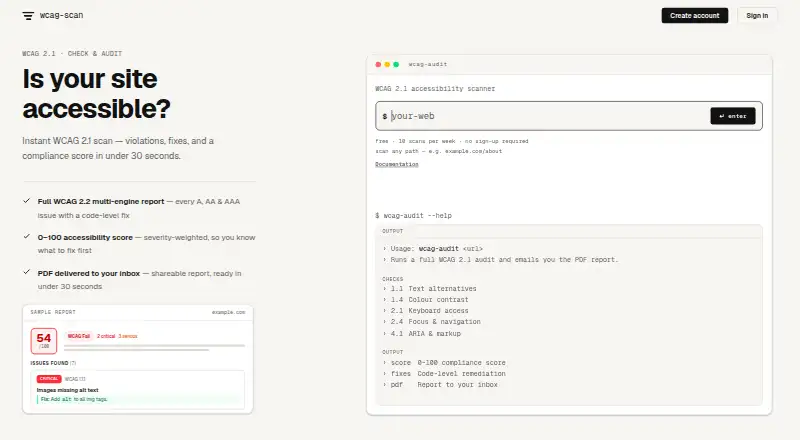This screenshot has height=440, width=800.
Task: Click the green window dot in terminal header
Action: pos(396,64)
